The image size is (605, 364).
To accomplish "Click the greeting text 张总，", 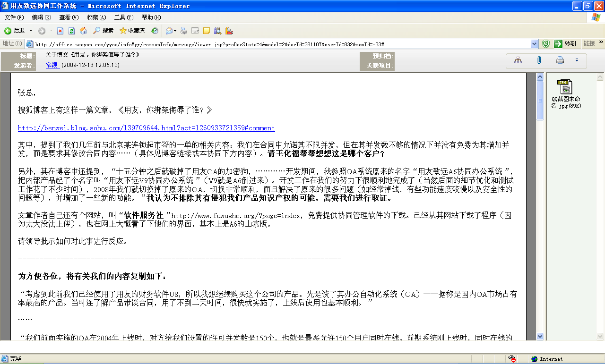I will (27, 92).
